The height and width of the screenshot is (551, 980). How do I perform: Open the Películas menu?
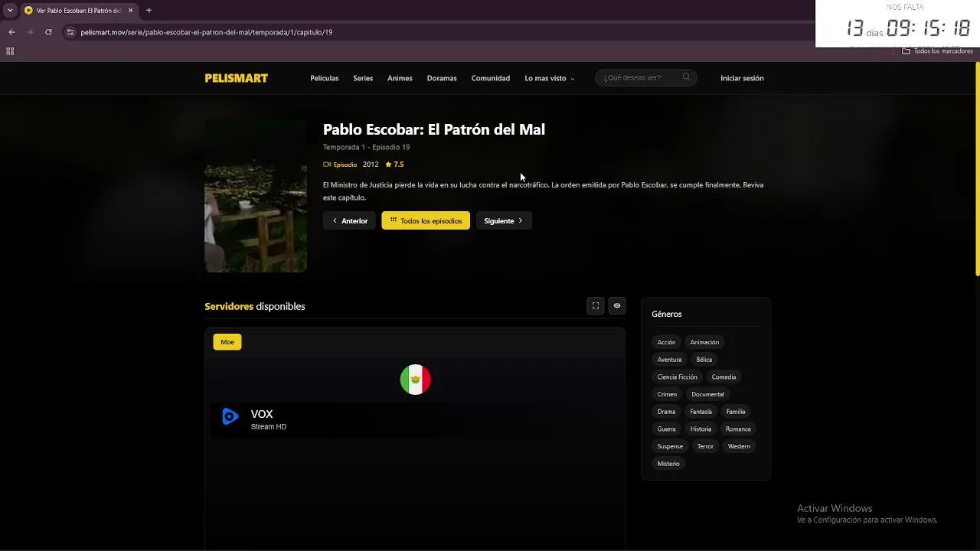point(324,78)
